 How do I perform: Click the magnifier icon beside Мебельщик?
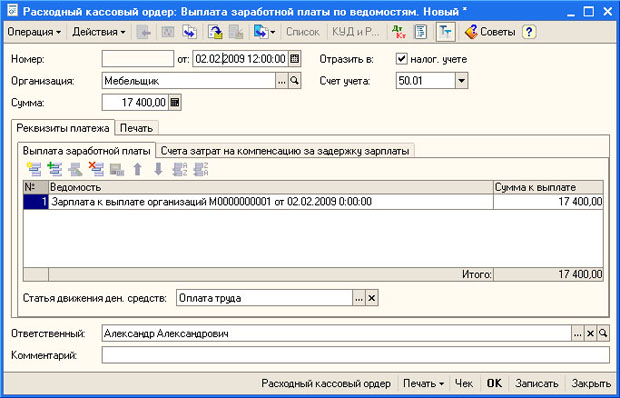(x=294, y=81)
